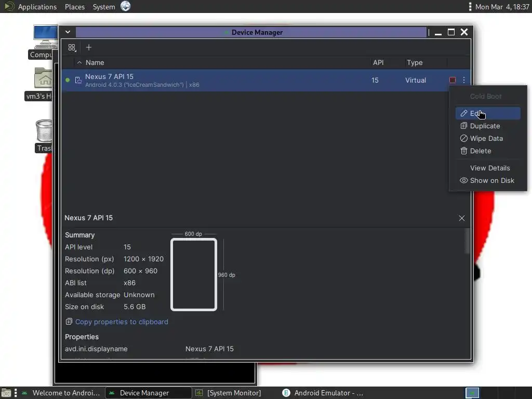Select the Nexus 7 API 15 row
Screen dimensions: 532x399
tap(265, 80)
